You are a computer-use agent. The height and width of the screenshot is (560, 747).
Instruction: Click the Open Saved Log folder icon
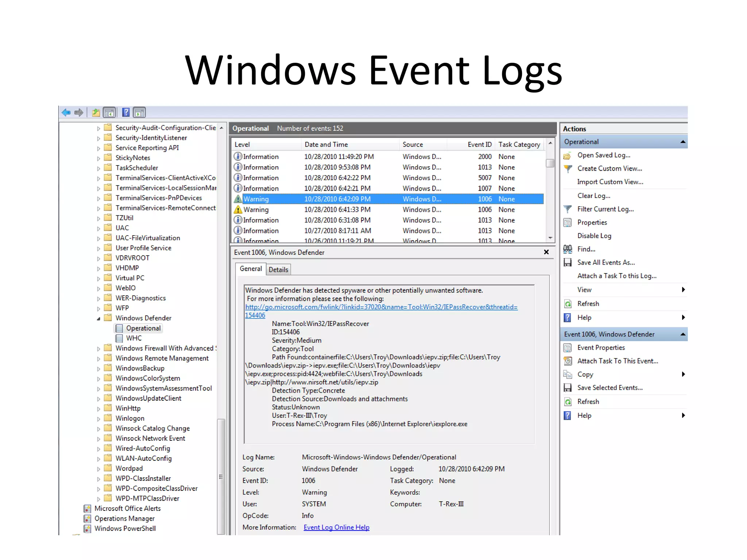tap(567, 156)
